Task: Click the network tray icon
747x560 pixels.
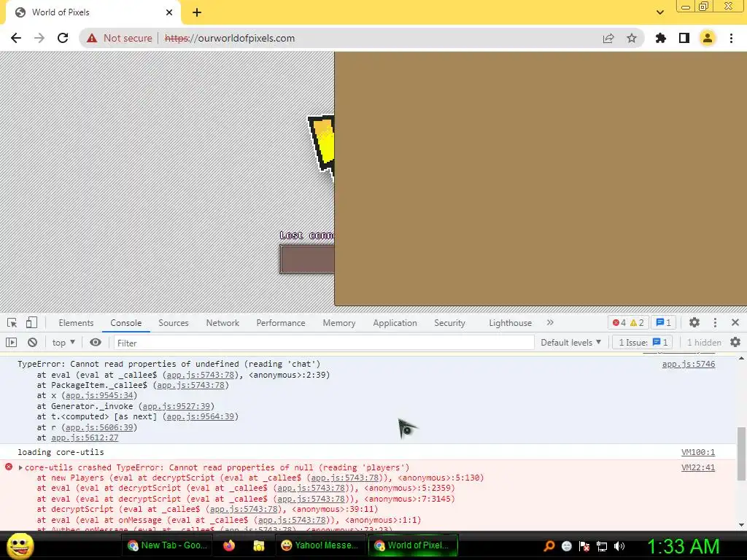Action: 602,546
